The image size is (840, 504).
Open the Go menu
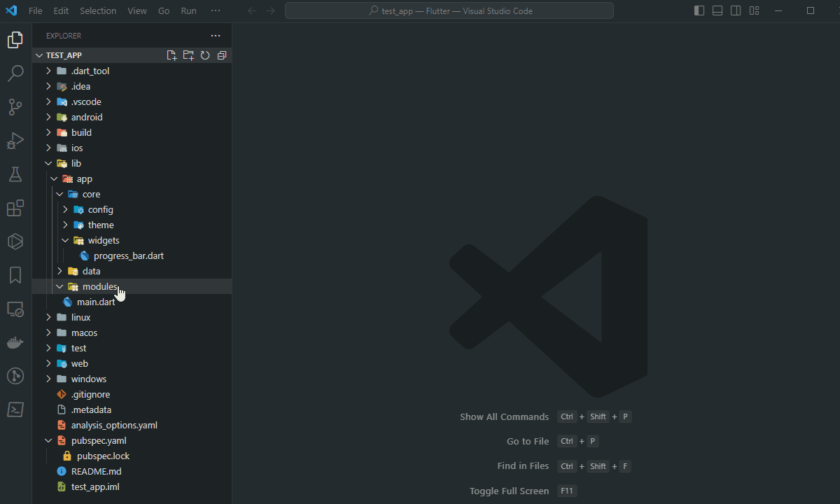tap(164, 10)
